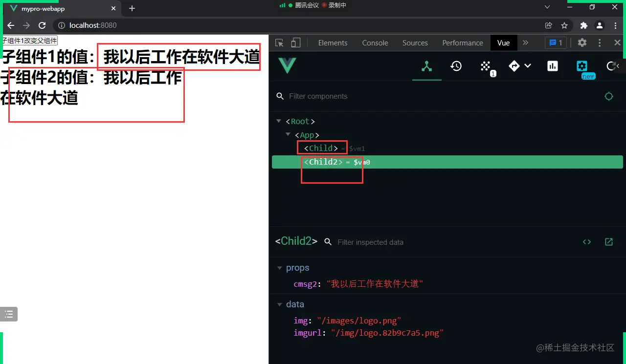Image resolution: width=626 pixels, height=364 pixels.
Task: Collapse the Root component node
Action: [278, 121]
